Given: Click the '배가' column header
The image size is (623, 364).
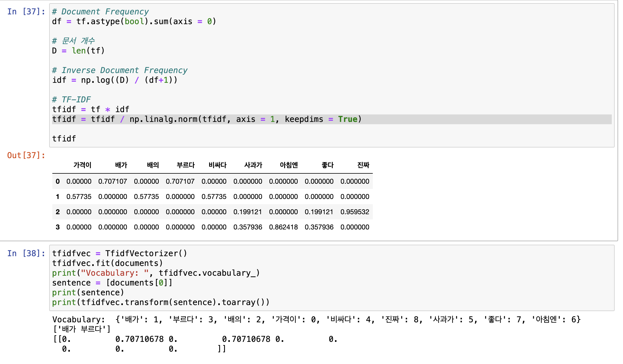Looking at the screenshot, I should point(121,165).
